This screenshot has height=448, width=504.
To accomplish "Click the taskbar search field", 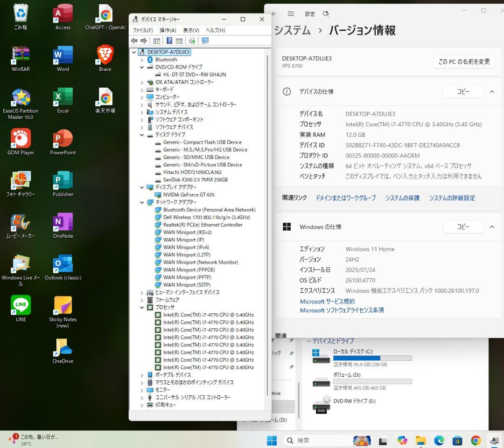I will click(317, 440).
